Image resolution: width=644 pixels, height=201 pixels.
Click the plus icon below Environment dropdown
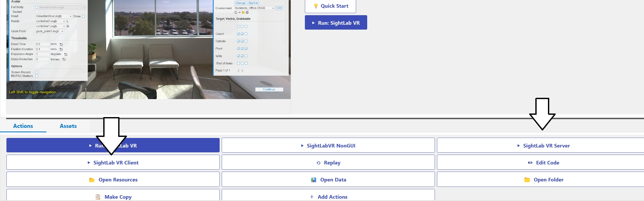click(x=239, y=12)
